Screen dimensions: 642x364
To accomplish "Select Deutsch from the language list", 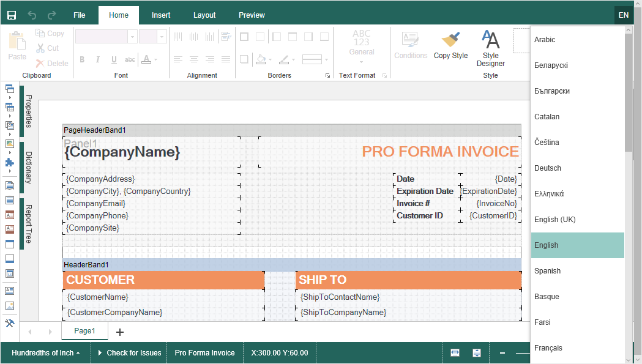I will pos(548,168).
